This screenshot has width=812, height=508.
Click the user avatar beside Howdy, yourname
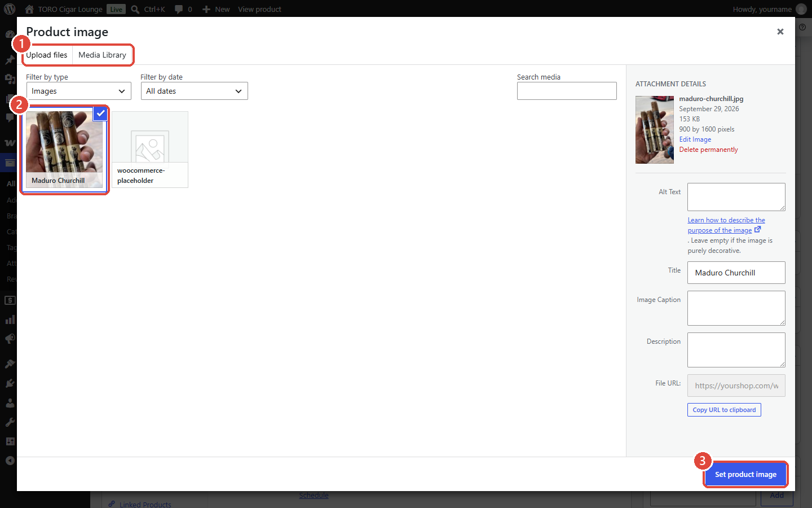tap(801, 9)
